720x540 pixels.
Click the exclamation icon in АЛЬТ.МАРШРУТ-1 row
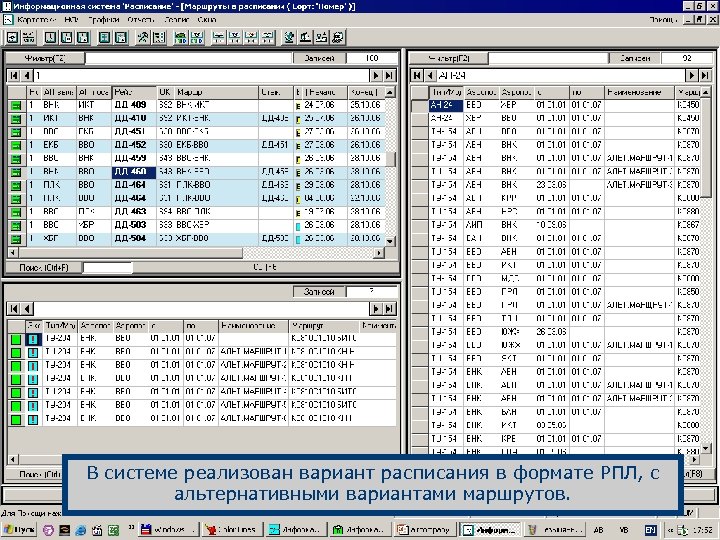(33, 353)
